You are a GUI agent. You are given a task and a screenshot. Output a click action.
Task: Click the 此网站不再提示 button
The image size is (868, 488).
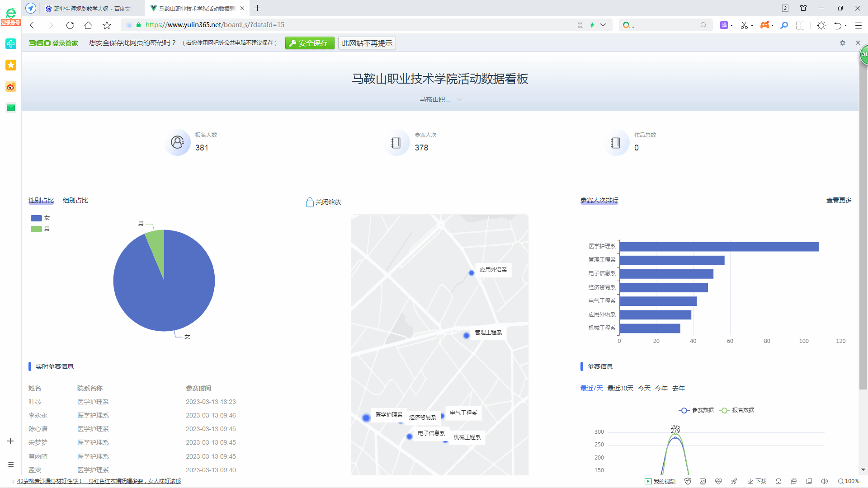click(367, 43)
